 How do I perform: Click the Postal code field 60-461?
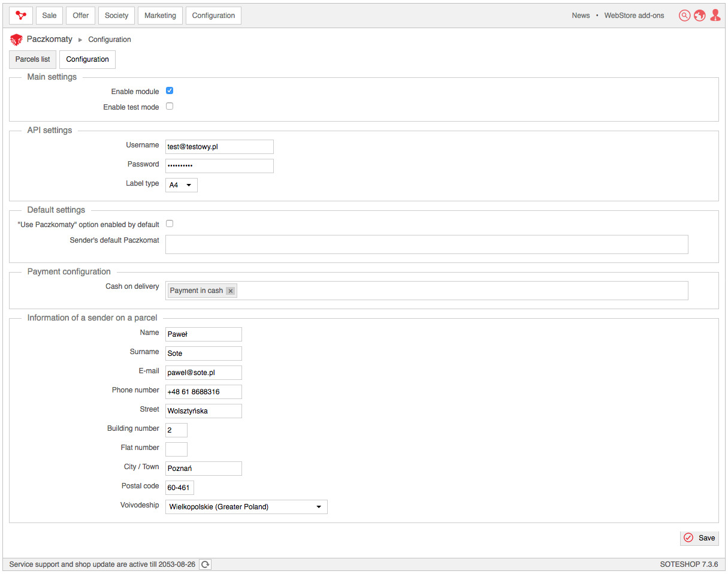180,488
